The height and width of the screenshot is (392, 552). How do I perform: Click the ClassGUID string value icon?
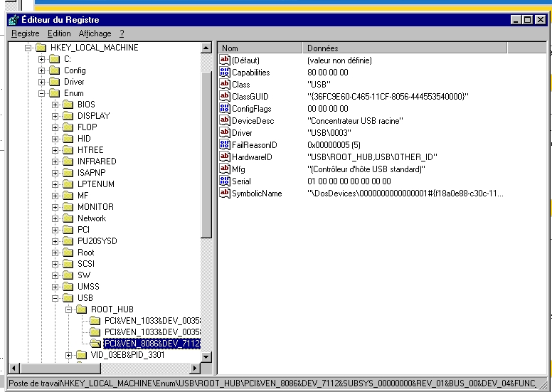pyautogui.click(x=225, y=96)
